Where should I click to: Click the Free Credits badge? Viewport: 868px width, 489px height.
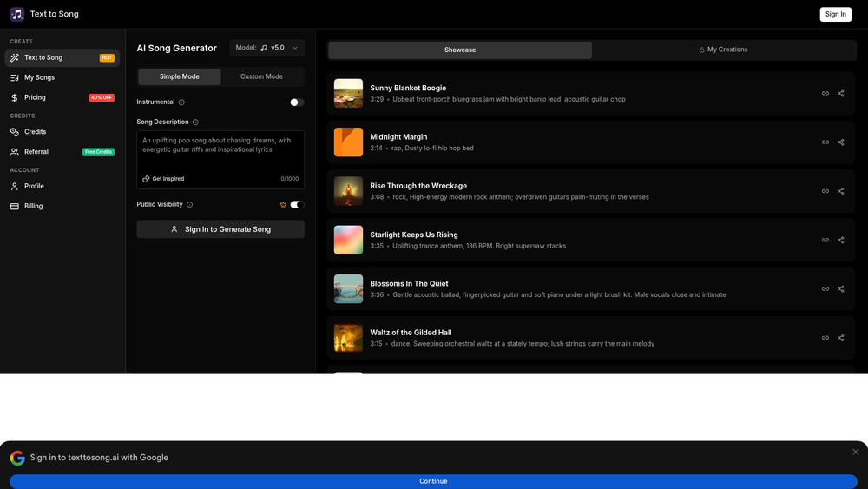(99, 152)
